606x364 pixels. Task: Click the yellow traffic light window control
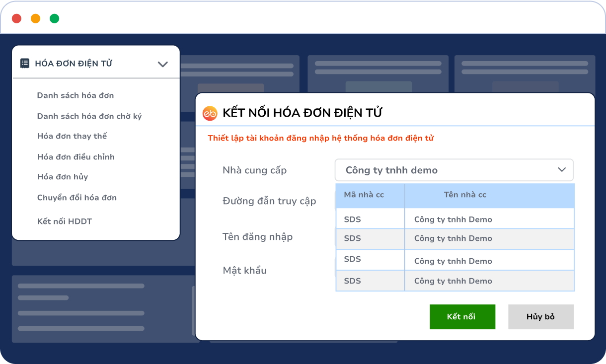[34, 17]
